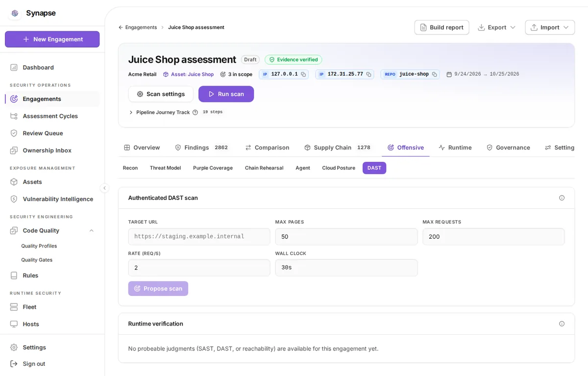Image resolution: width=588 pixels, height=376 pixels.
Task: Open the Asset: Juice Shop link
Action: coord(188,75)
